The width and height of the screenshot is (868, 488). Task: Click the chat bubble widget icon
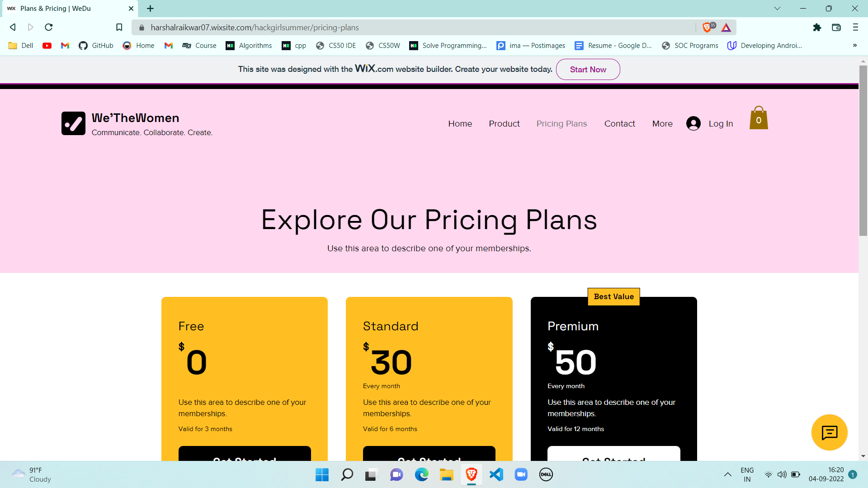829,432
